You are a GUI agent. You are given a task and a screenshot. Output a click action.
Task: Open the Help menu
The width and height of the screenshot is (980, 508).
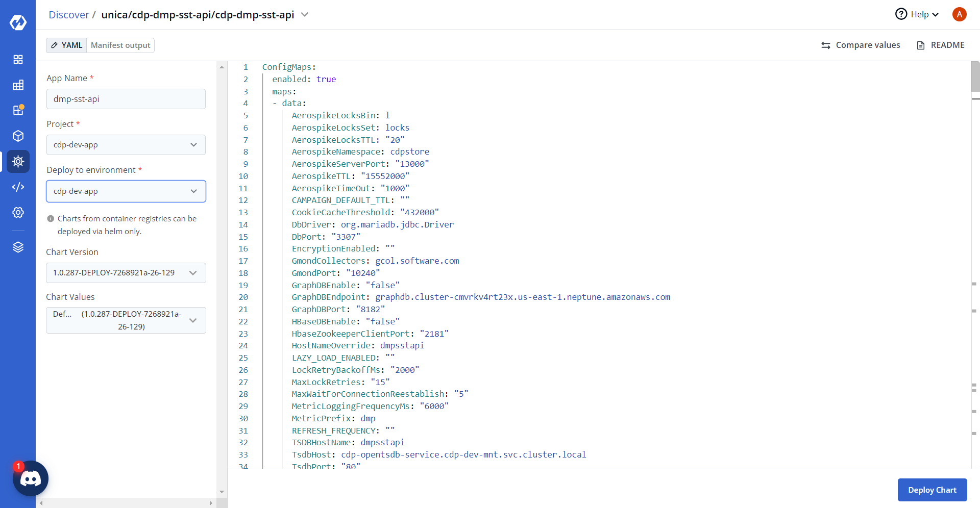coord(917,14)
